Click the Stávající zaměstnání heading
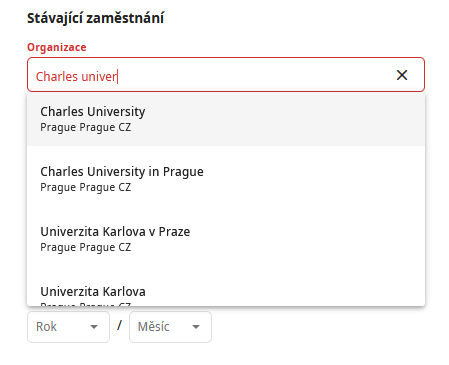 [x=95, y=18]
